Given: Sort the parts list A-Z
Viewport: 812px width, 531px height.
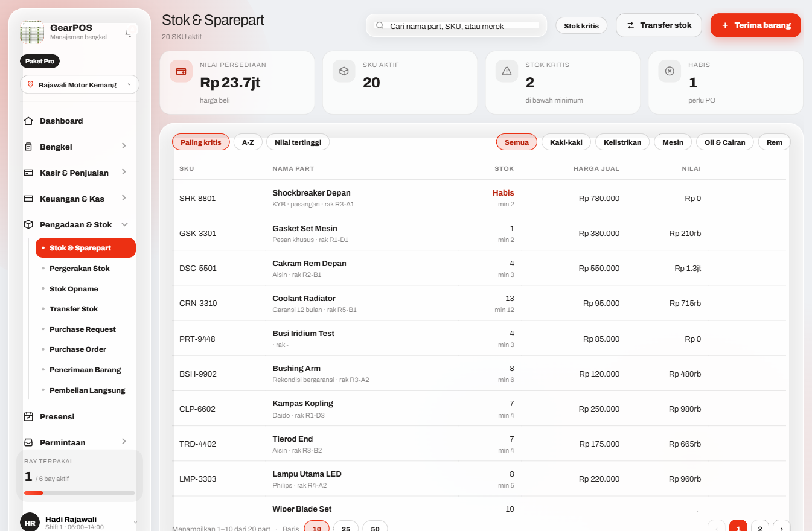Looking at the screenshot, I should pyautogui.click(x=248, y=142).
